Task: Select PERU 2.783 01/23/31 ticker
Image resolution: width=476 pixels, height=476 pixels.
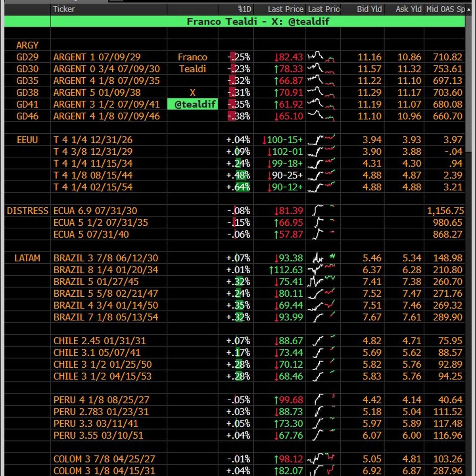Action: [x=101, y=412]
